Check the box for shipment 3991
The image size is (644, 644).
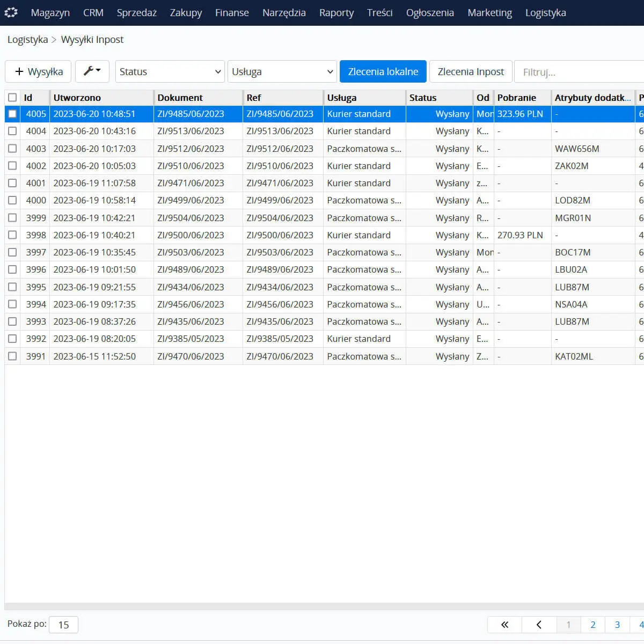(12, 356)
